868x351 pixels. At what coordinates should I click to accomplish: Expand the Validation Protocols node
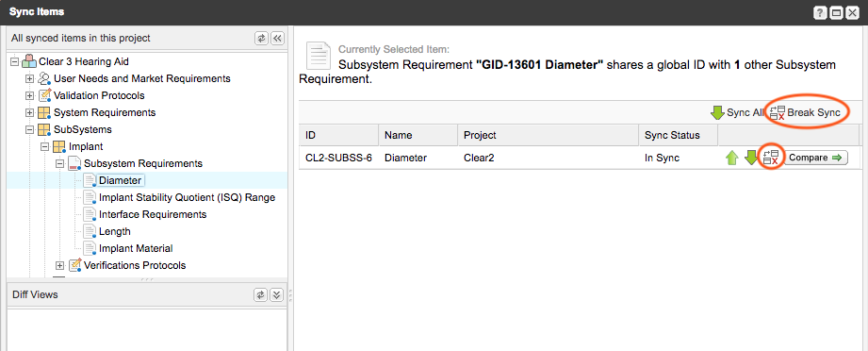pyautogui.click(x=30, y=95)
